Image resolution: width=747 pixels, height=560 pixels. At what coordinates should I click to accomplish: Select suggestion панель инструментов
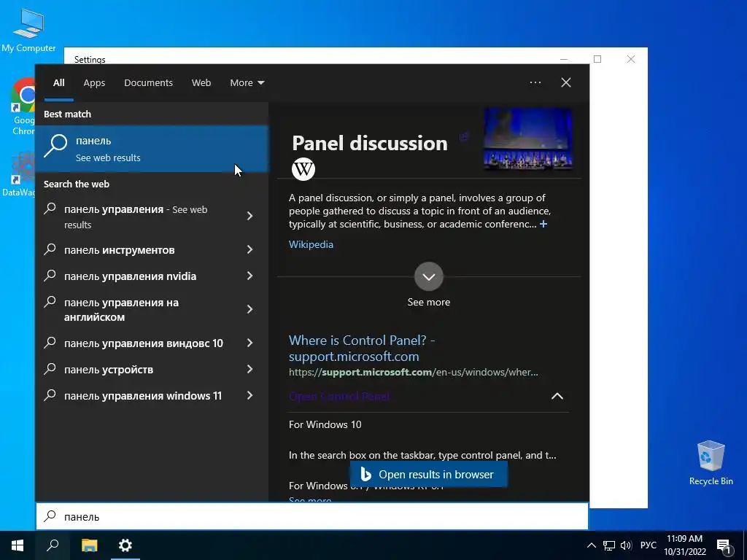(119, 250)
